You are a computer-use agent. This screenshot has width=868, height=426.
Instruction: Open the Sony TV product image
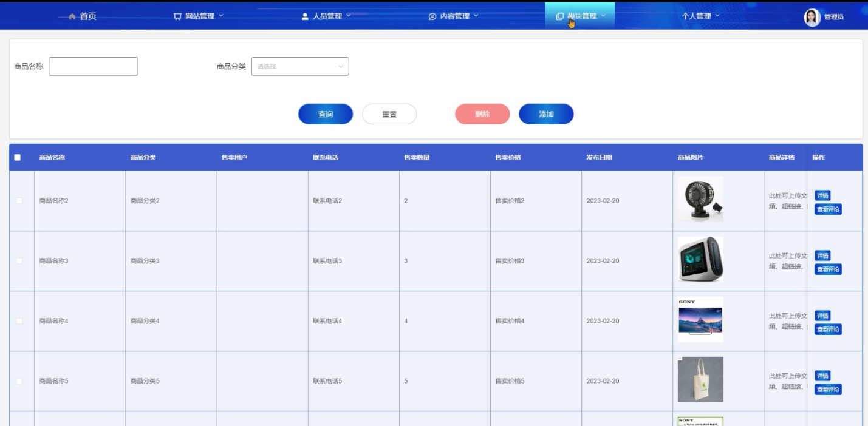[700, 319]
